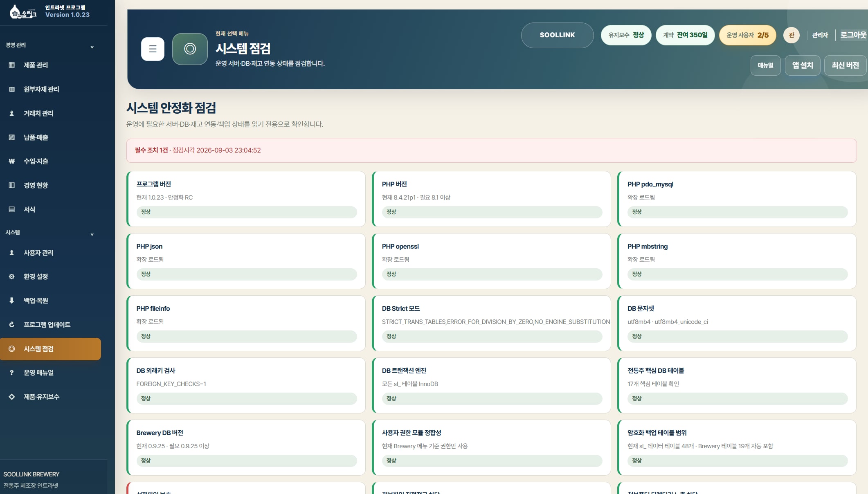Screen dimensions: 868x494
Task: Click the 정상 status bar in 프로그램 버전 card
Action: click(x=247, y=212)
